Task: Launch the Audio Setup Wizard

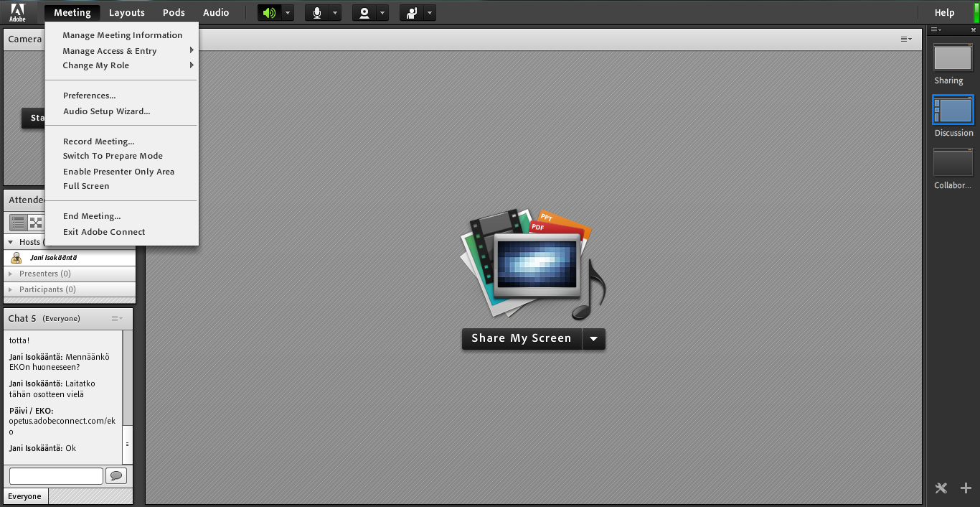Action: tap(122, 111)
